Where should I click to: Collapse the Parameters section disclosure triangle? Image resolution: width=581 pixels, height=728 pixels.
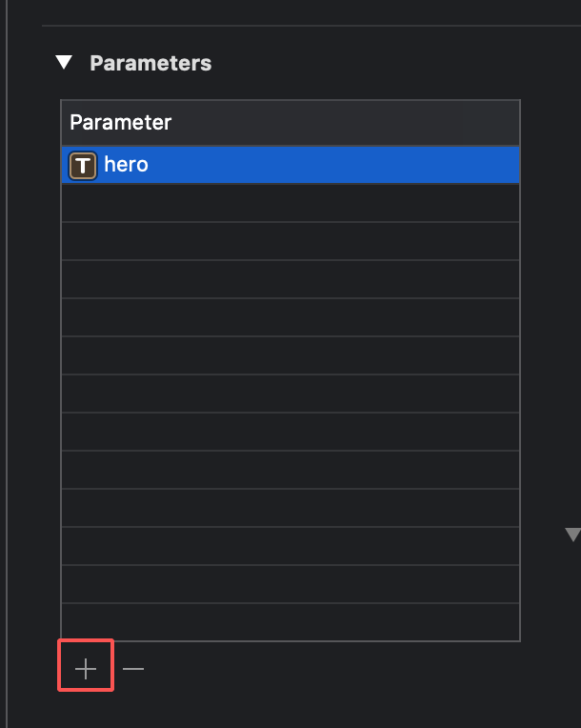coord(64,63)
